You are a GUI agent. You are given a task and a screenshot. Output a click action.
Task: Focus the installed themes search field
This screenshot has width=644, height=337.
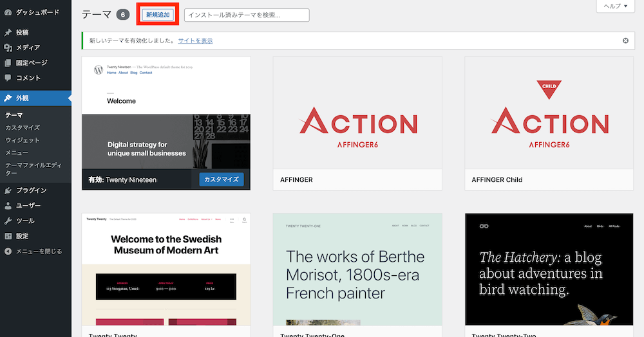click(x=247, y=15)
